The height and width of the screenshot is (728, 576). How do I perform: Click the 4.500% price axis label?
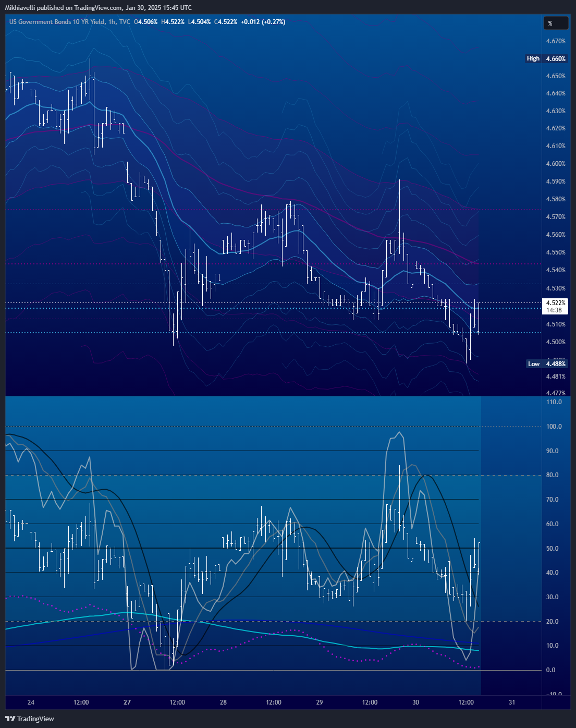point(555,342)
